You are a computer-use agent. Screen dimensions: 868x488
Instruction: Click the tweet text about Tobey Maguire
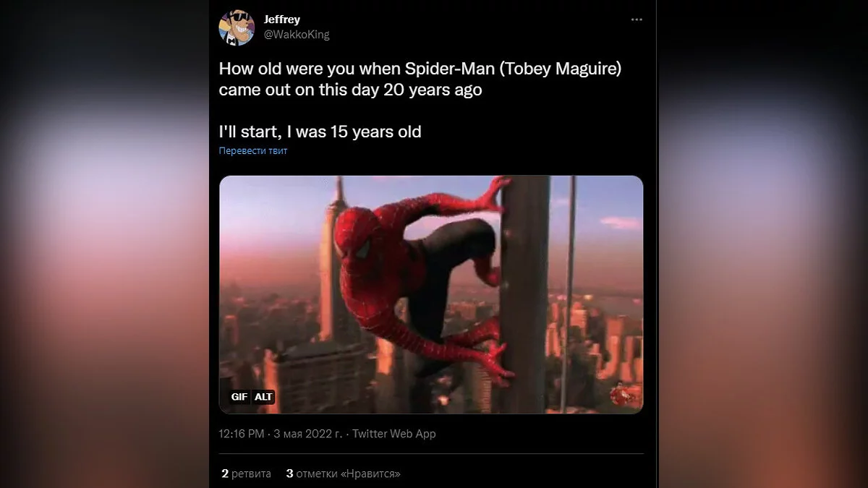pos(420,80)
